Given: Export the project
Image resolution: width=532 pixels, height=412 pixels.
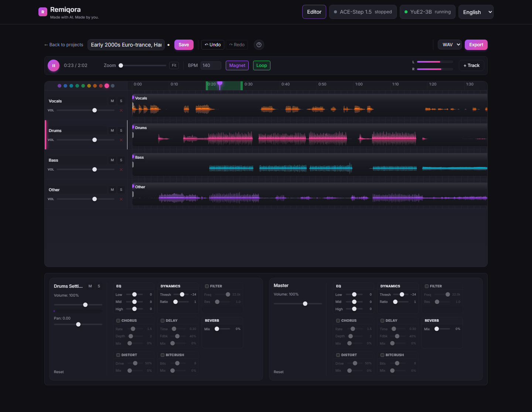Looking at the screenshot, I should tap(476, 45).
